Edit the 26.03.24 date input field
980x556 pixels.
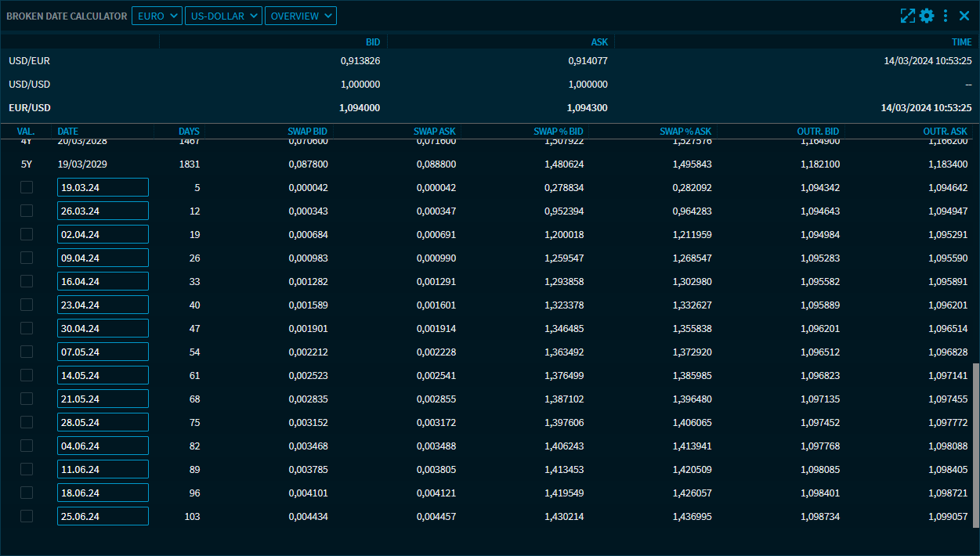tap(103, 211)
